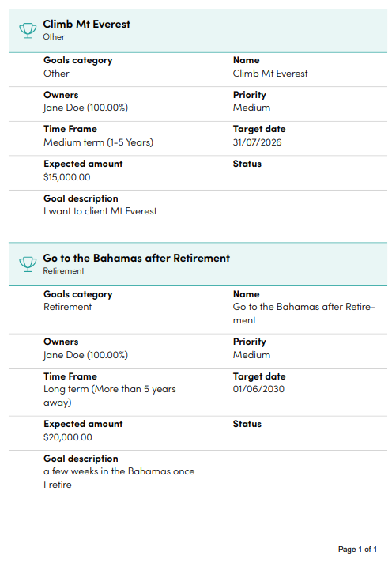Select the Go to the Bahamas after Retirement header
Viewport: 392px width, 567px height.
click(x=198, y=264)
